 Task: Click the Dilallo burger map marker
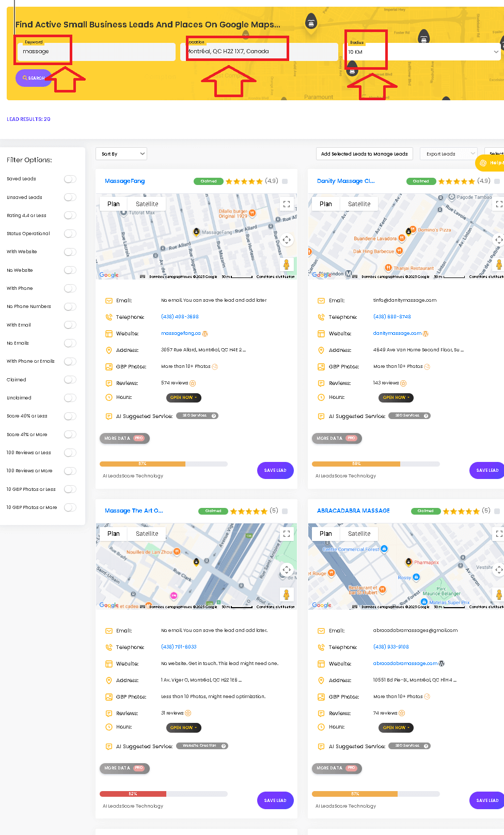(252, 213)
